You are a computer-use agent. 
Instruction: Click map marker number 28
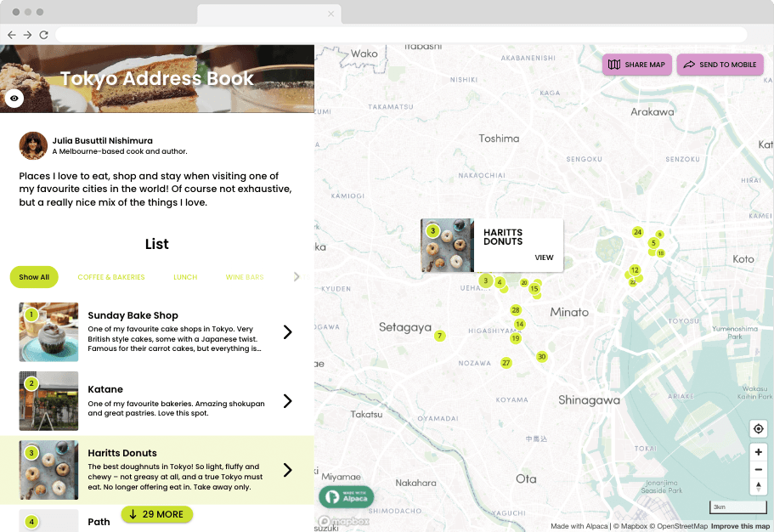[x=516, y=310]
